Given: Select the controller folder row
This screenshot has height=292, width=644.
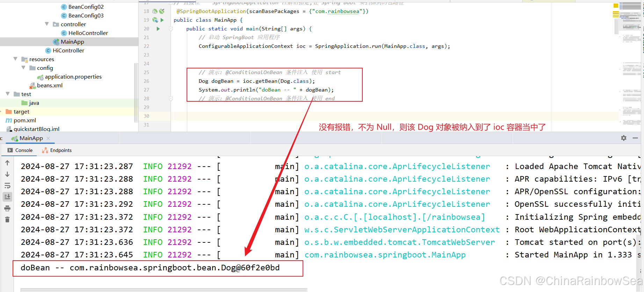Looking at the screenshot, I should point(69,24).
